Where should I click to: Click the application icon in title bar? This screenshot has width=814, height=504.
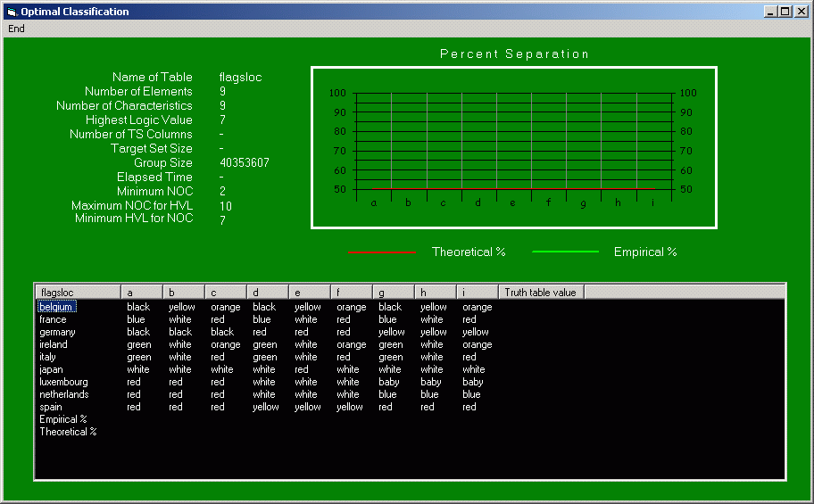pyautogui.click(x=12, y=12)
